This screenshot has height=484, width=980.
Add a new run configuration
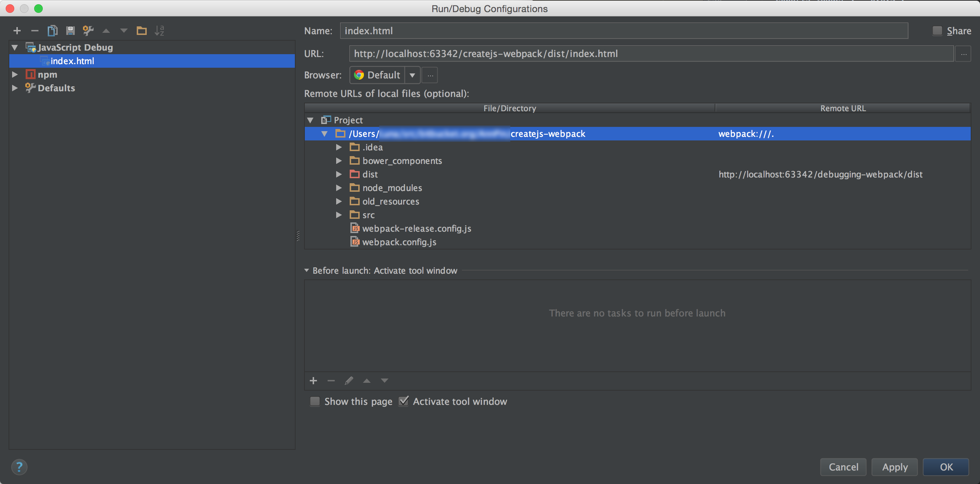pos(17,30)
